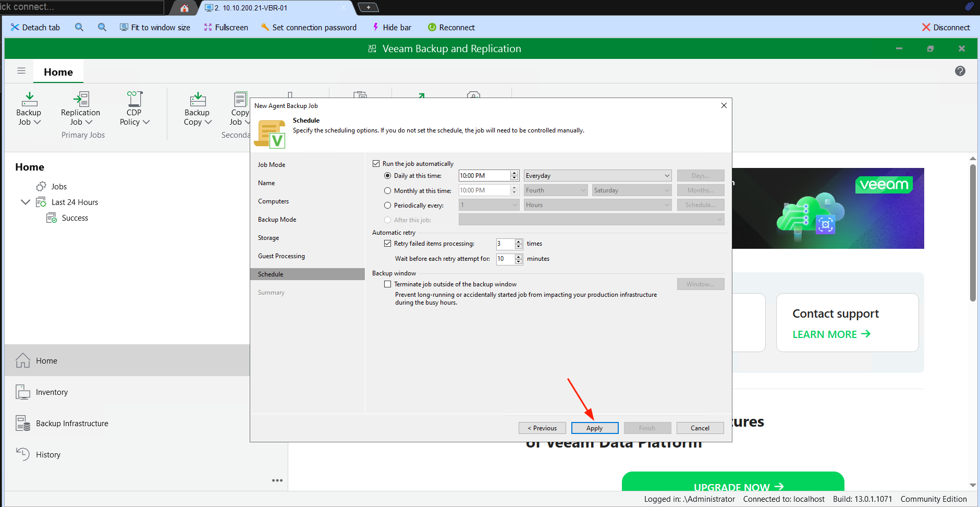
Task: Click Disconnect in remote toolbar
Action: coord(946,27)
